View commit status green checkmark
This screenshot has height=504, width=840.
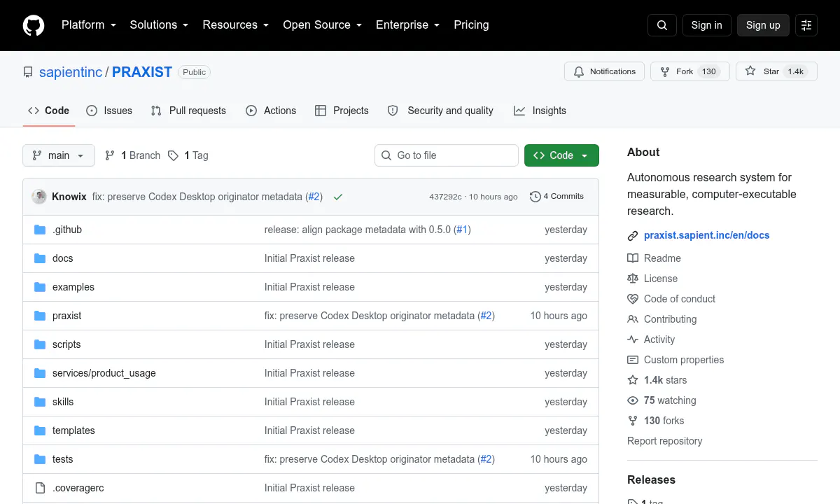[x=338, y=197]
